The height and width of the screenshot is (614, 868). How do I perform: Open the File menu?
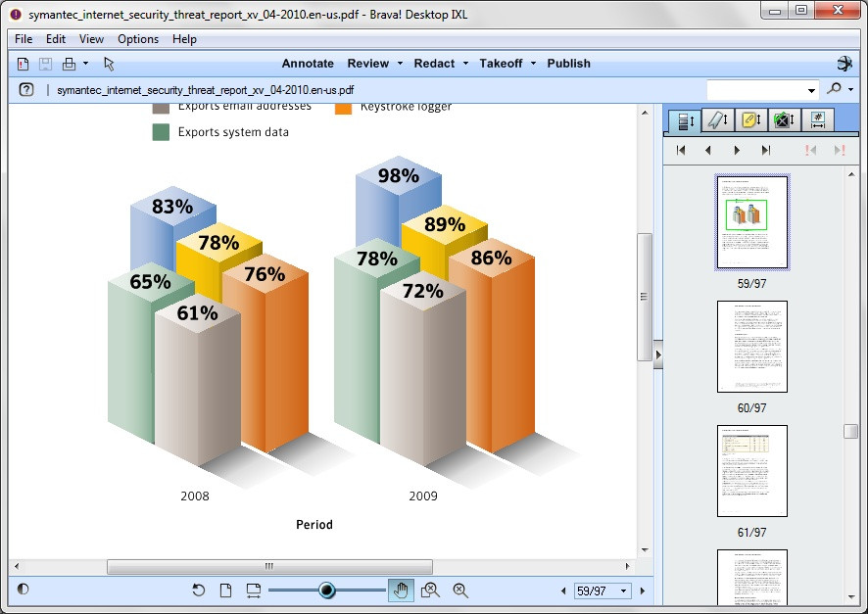pyautogui.click(x=24, y=39)
